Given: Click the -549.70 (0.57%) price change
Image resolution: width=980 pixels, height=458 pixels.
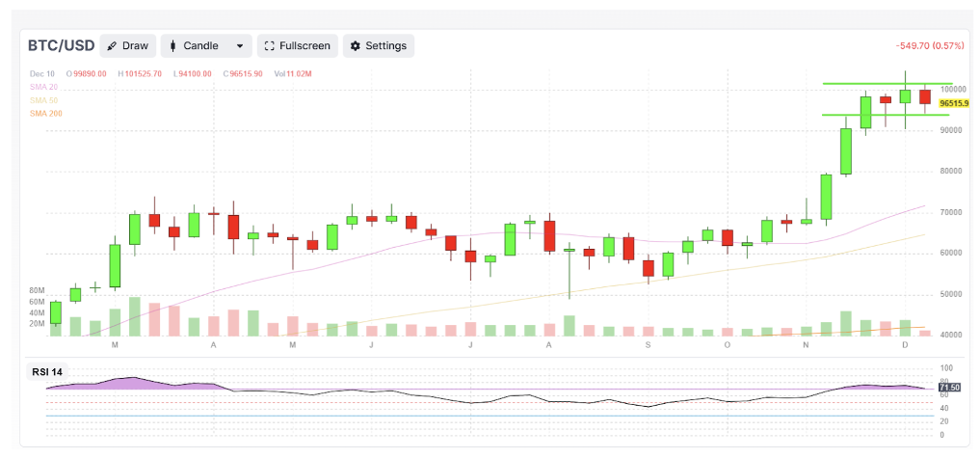Looking at the screenshot, I should (932, 45).
